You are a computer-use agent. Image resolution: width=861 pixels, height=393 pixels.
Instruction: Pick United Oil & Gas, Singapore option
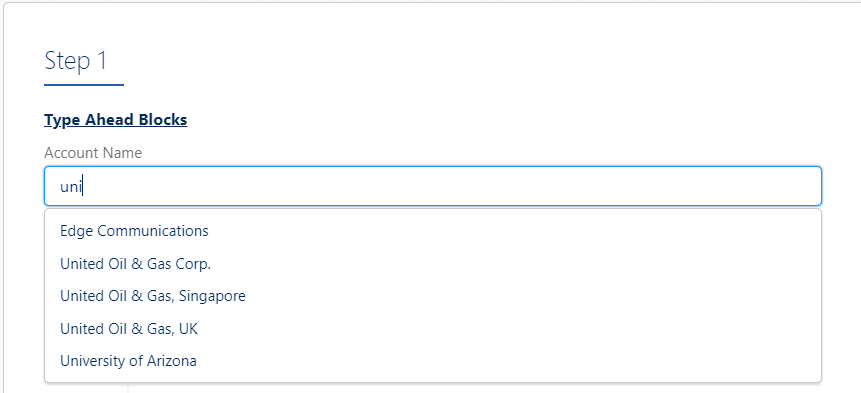click(x=433, y=296)
